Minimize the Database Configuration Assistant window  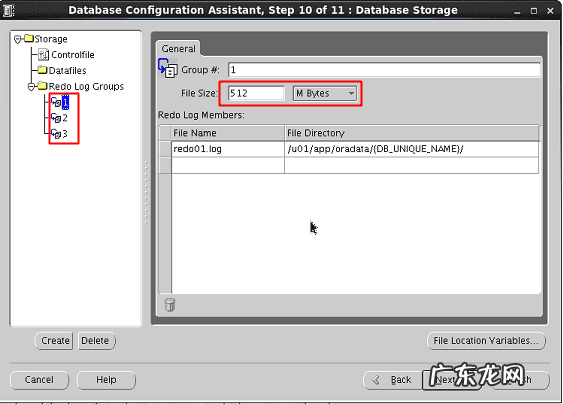[517, 11]
